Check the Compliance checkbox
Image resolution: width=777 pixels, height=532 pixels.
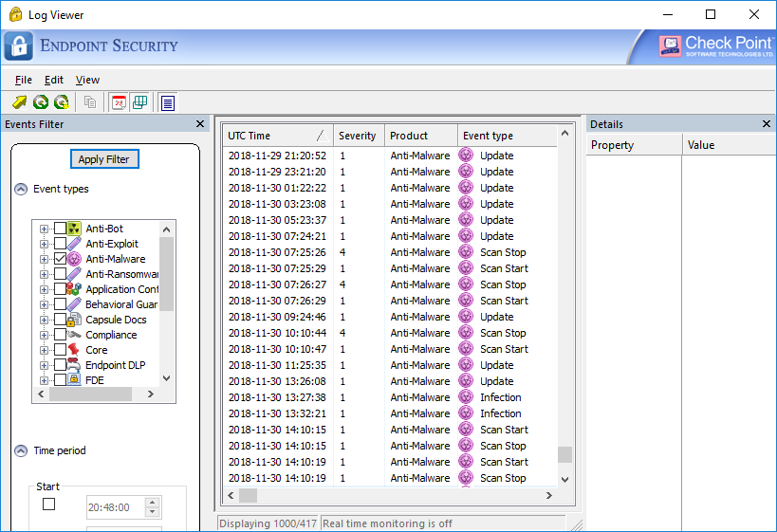click(60, 335)
